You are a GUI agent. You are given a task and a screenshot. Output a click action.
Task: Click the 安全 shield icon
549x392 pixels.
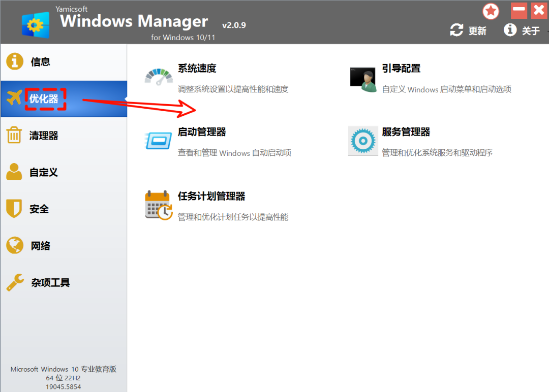coord(14,208)
